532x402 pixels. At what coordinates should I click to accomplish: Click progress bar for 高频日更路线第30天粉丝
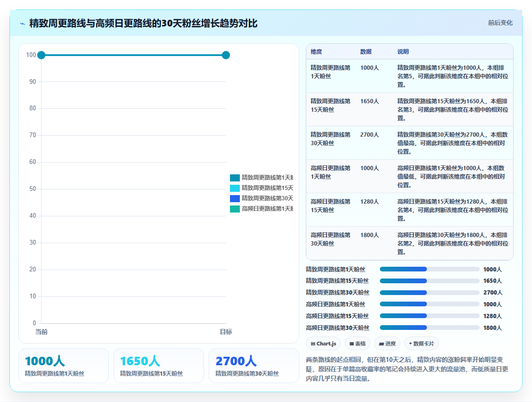[430, 328]
